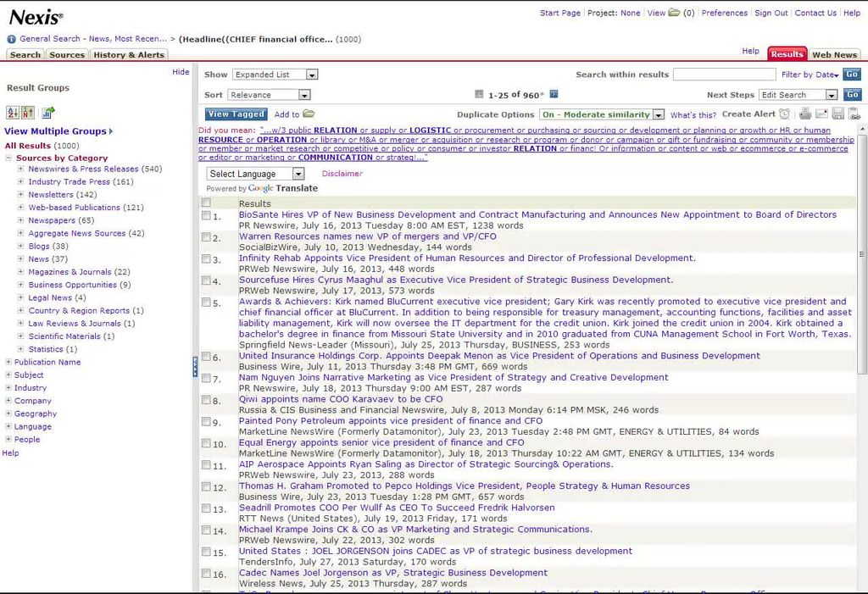Expand the Industry group
The width and height of the screenshot is (868, 594).
coord(8,387)
